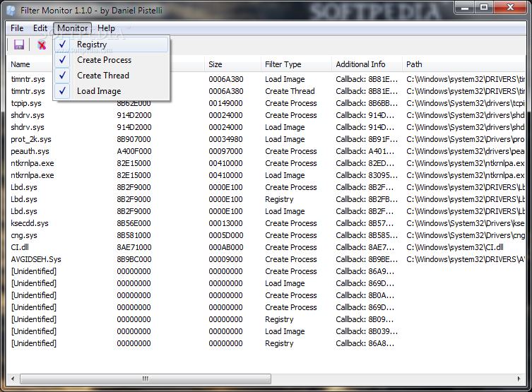Open the Edit menu
532x392 pixels.
click(x=40, y=28)
